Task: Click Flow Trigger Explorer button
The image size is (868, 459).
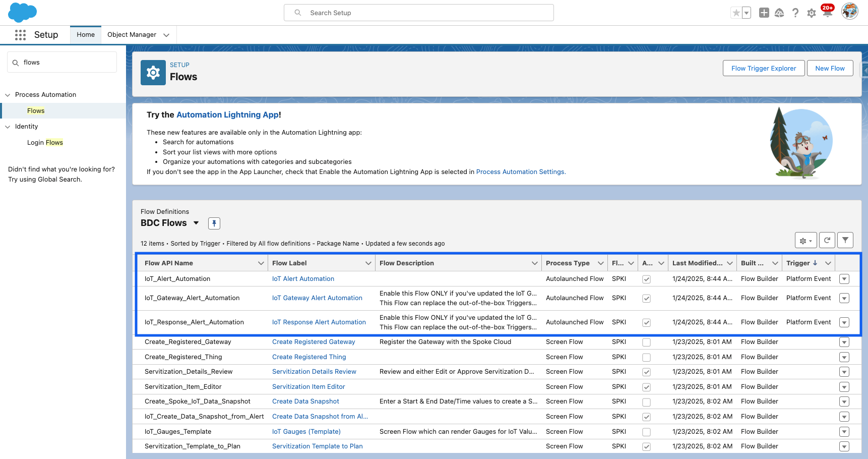Action: (764, 68)
